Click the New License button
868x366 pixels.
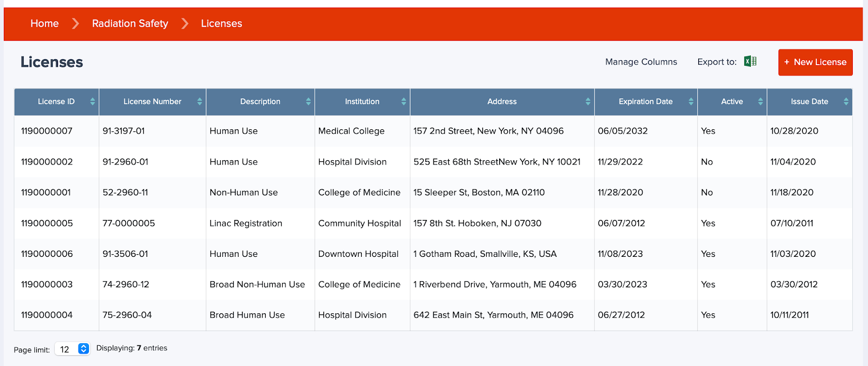pyautogui.click(x=815, y=62)
